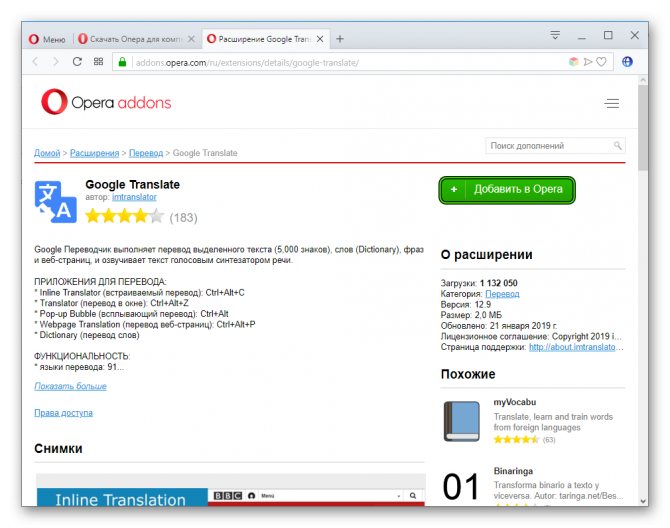The width and height of the screenshot is (670, 528).
Task: Click the Размер: 2,0 МБ text
Action: point(471,315)
